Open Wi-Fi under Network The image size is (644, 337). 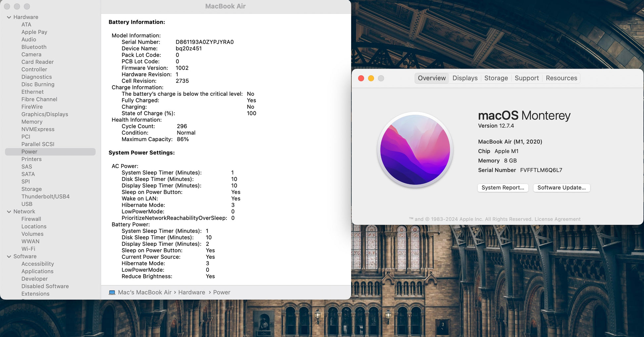pyautogui.click(x=28, y=249)
